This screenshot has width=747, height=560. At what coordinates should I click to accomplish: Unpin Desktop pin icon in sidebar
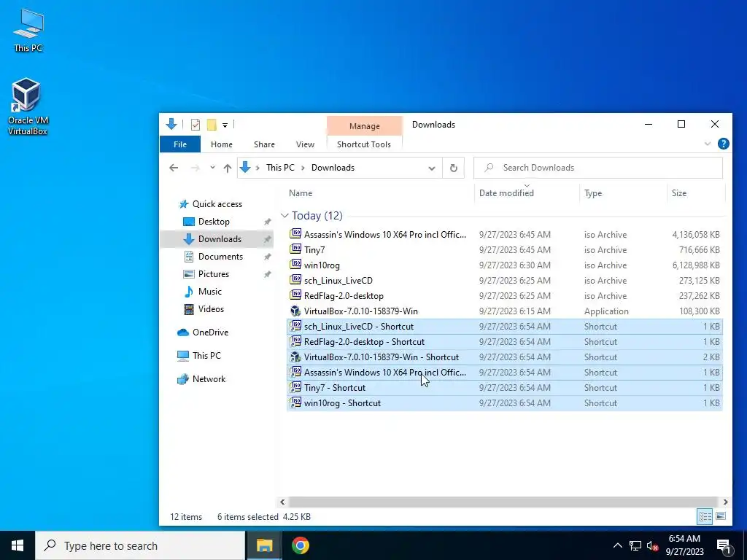click(267, 222)
